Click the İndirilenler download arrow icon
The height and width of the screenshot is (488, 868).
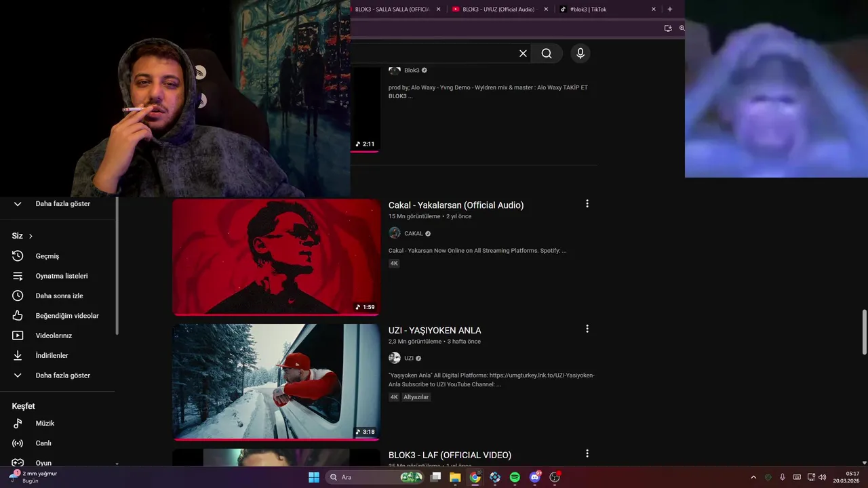click(x=18, y=355)
